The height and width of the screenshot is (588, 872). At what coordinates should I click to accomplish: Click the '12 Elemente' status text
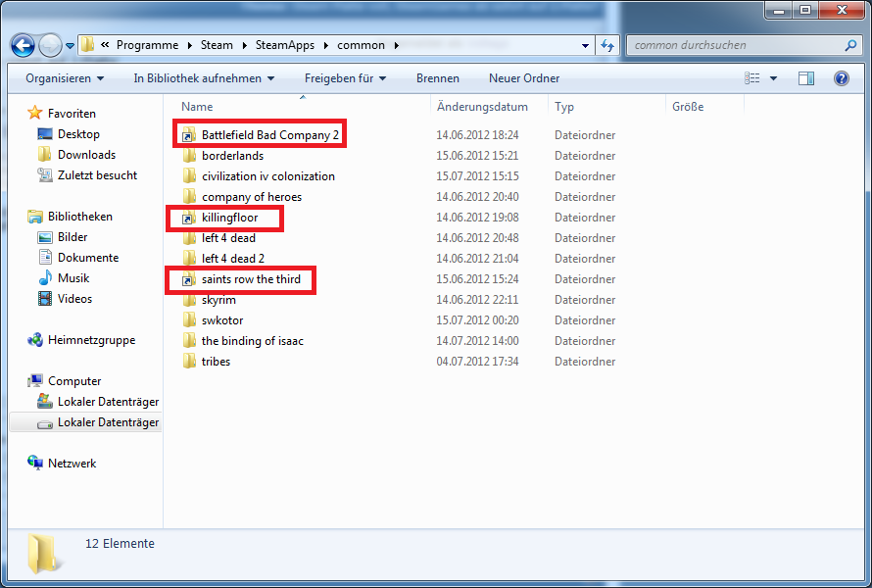click(x=120, y=544)
